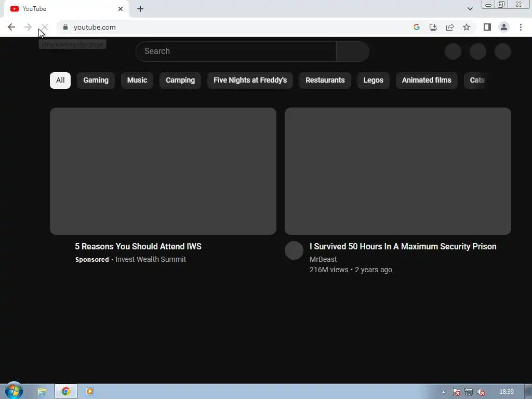Open title 5 Reasons You Should Attend IWS
The height and width of the screenshot is (399, 532).
pos(138,246)
